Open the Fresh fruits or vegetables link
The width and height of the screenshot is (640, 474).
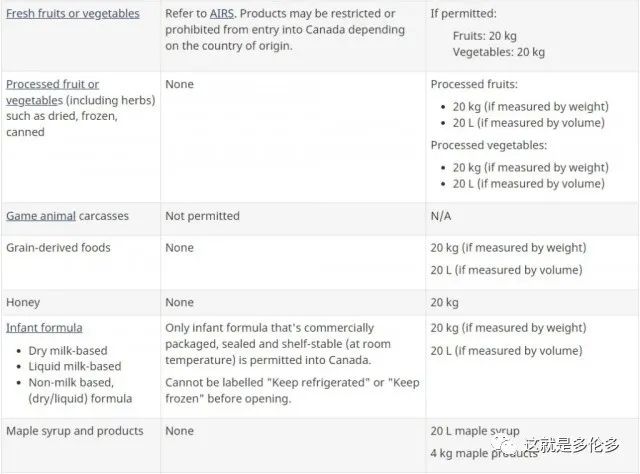(73, 13)
